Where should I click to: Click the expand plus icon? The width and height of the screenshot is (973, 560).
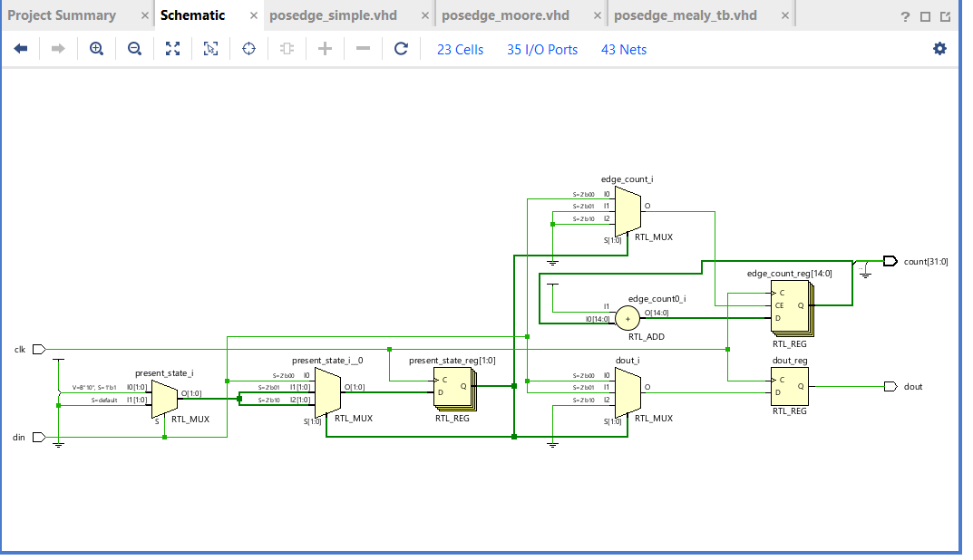325,48
